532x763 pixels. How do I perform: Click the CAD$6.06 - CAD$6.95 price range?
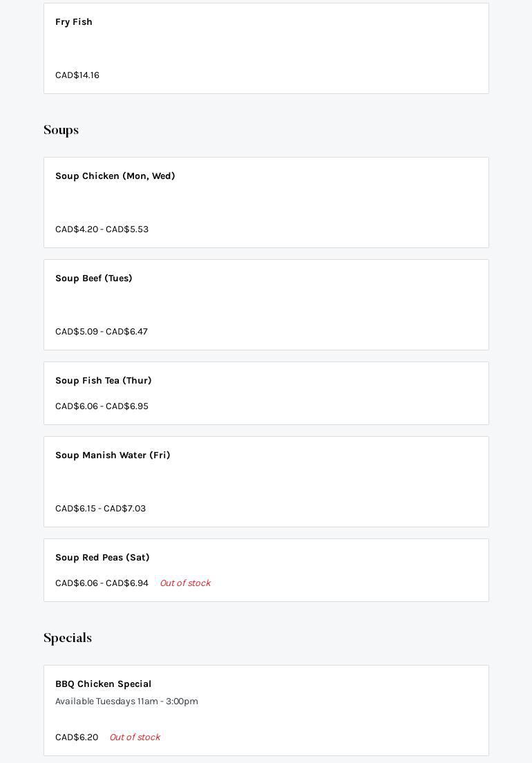[102, 406]
